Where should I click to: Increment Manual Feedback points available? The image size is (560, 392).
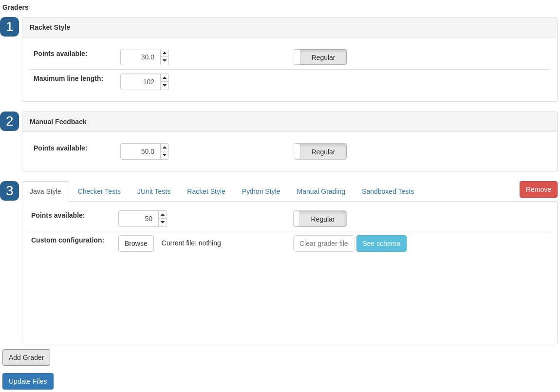click(165, 148)
